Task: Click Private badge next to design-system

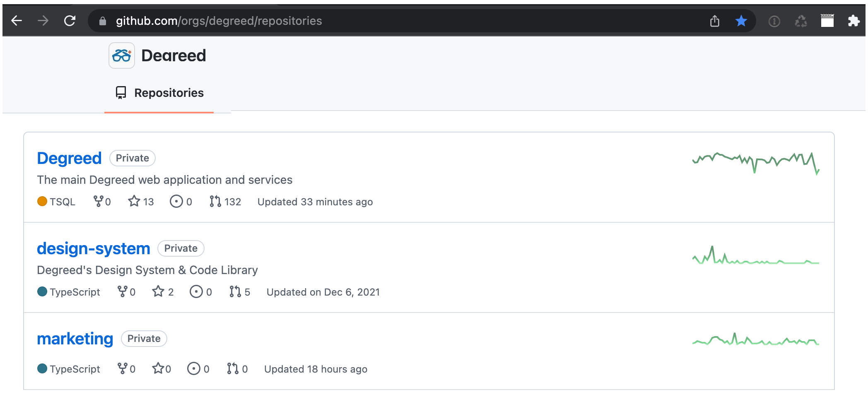Action: (181, 248)
